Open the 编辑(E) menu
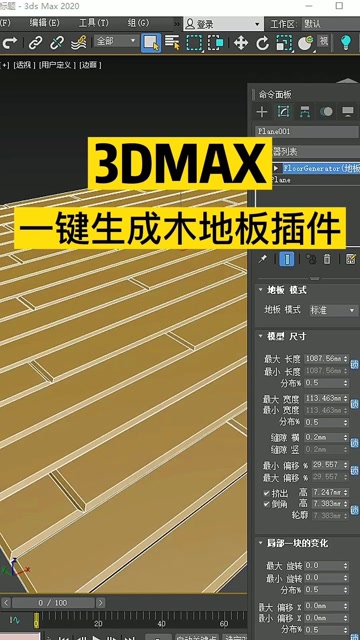Screen dimensions: 360x640 click(44, 23)
